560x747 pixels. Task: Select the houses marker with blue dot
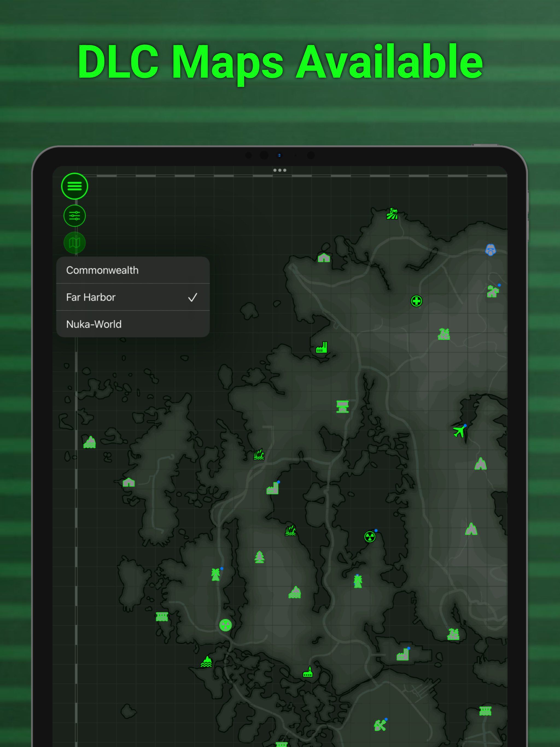493,291
